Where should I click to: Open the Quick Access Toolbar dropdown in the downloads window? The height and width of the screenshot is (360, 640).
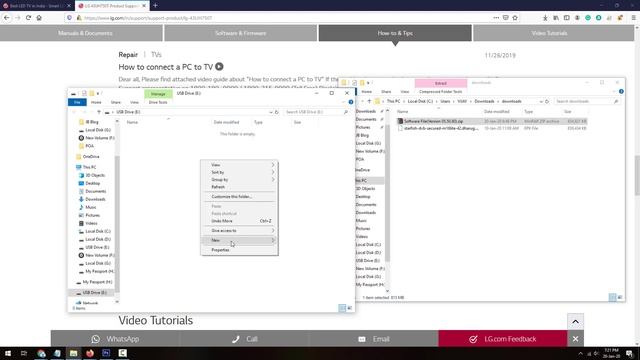click(x=368, y=83)
